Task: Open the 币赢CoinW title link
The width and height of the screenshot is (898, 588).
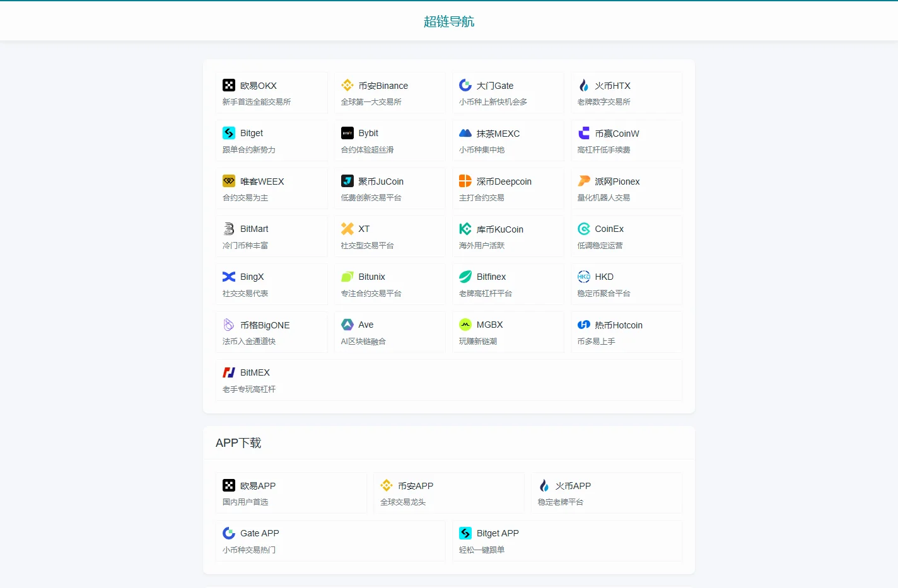Action: (x=617, y=134)
